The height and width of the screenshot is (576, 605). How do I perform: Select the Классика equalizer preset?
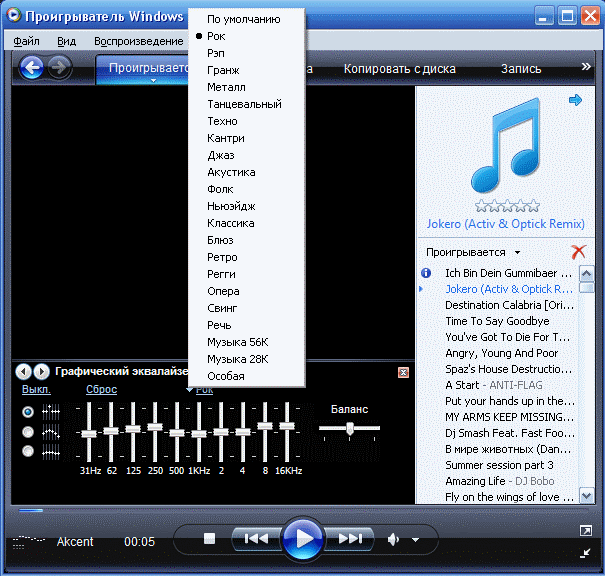pyautogui.click(x=230, y=223)
